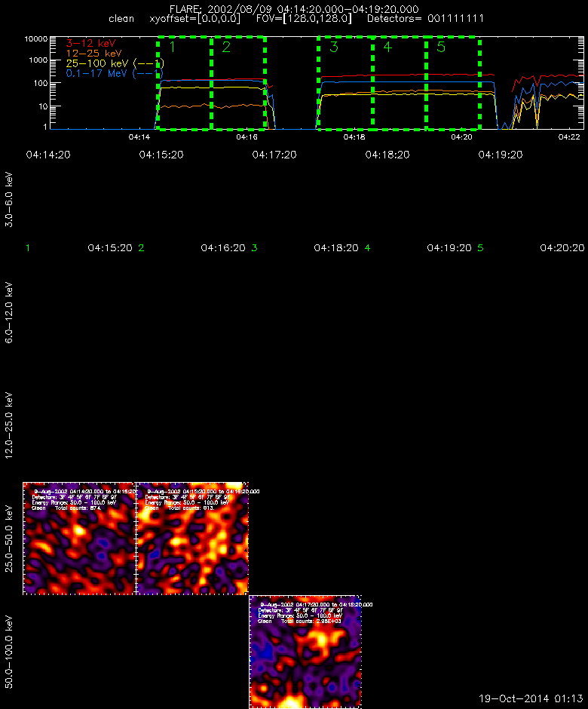
Task: Click the 04:20 x-axis tick label
Action: coord(461,137)
